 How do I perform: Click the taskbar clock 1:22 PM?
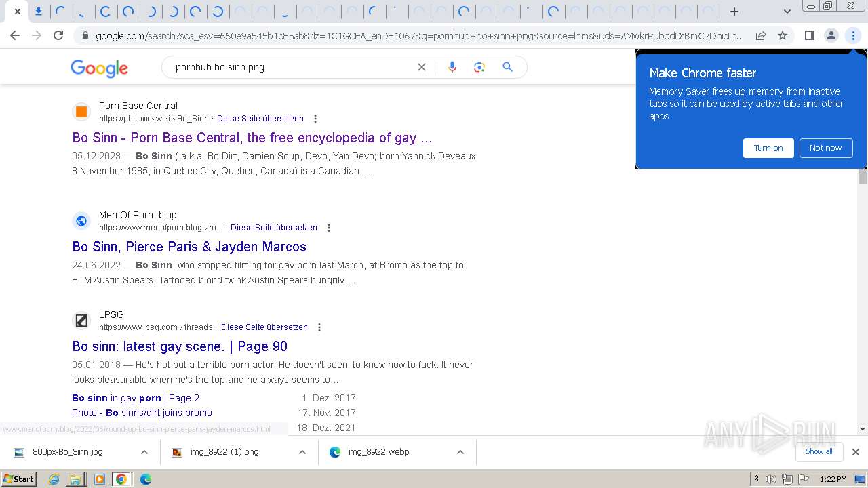point(833,479)
